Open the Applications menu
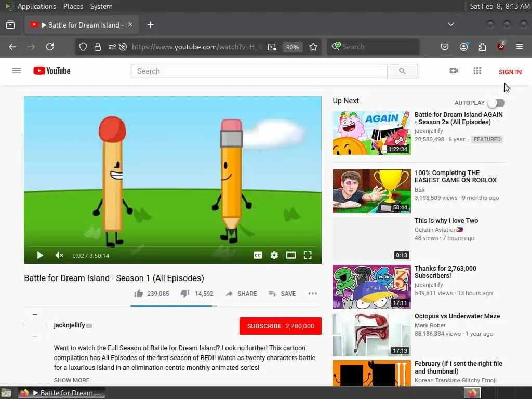This screenshot has width=532, height=399. coord(37,6)
